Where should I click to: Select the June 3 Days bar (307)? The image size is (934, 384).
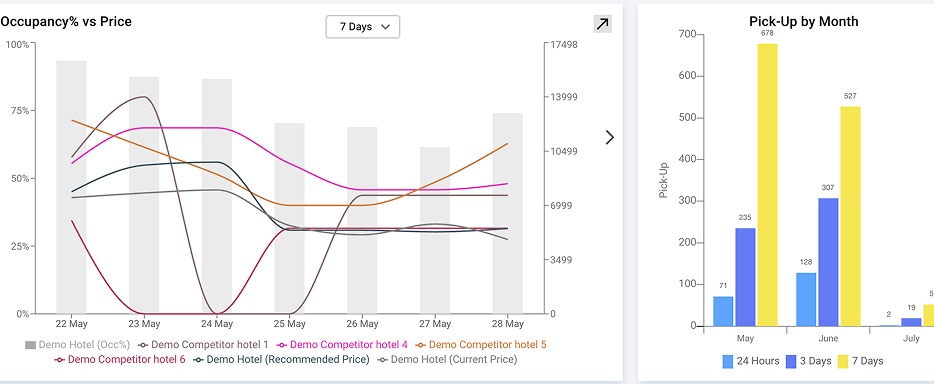pos(828,262)
